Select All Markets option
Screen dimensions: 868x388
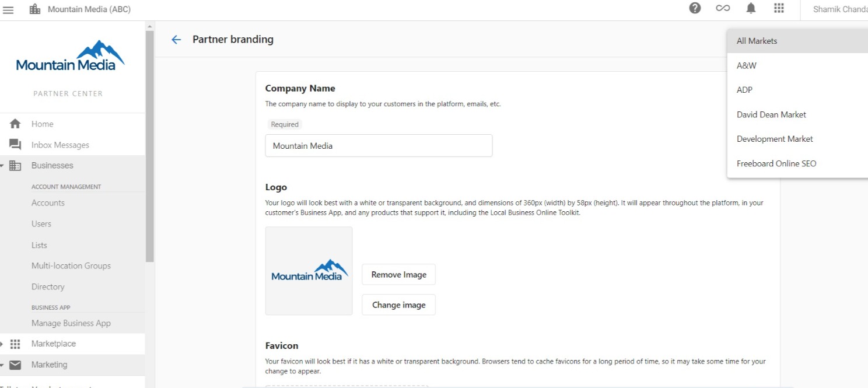tap(797, 41)
